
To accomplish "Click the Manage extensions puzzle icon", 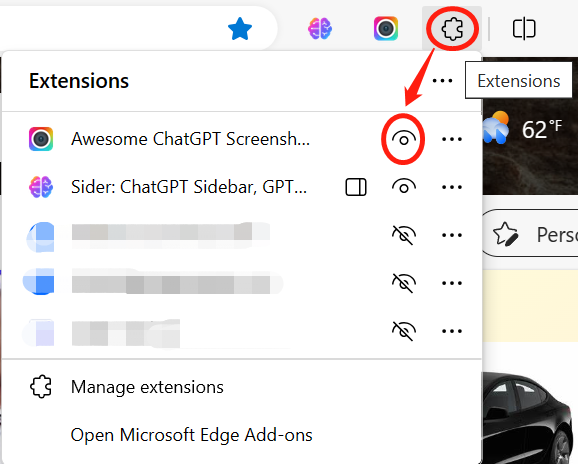I will pos(41,387).
